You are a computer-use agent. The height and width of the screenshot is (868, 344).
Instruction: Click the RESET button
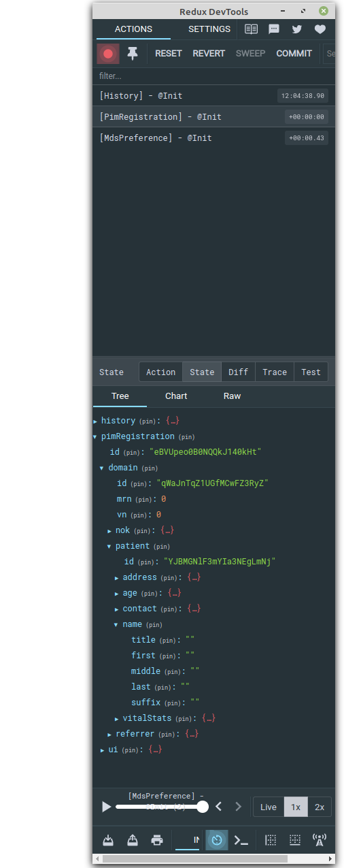[x=169, y=54]
